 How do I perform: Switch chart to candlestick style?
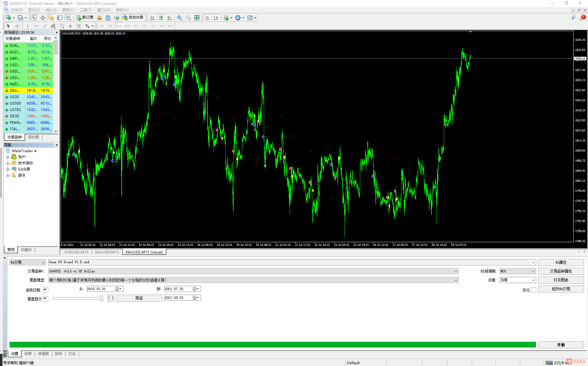click(x=161, y=18)
